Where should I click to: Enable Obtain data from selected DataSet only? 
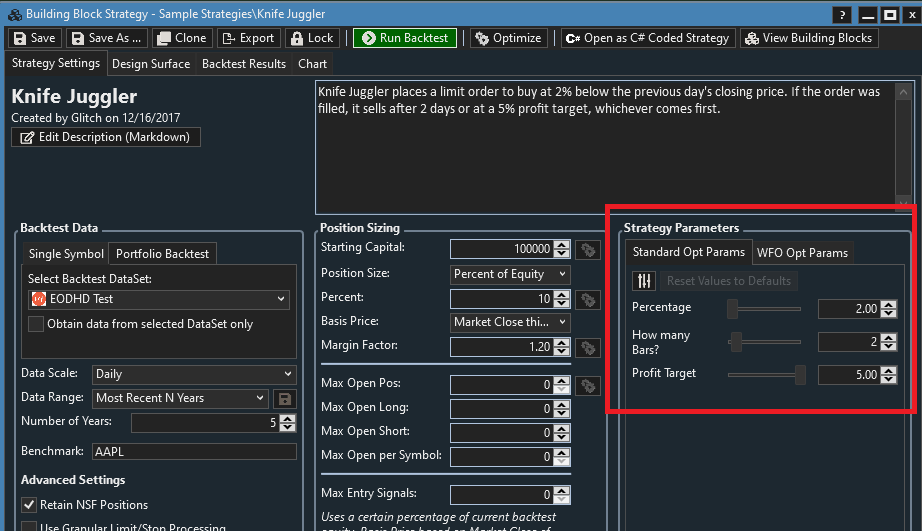(36, 324)
